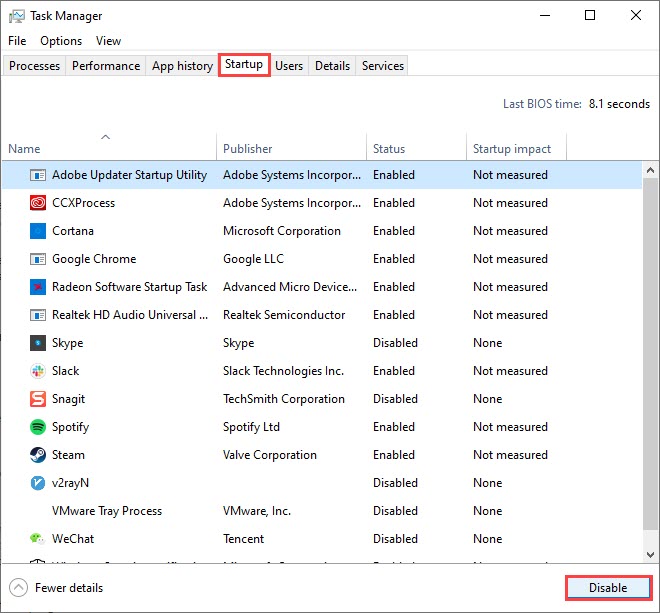Open the Options menu

pos(61,41)
